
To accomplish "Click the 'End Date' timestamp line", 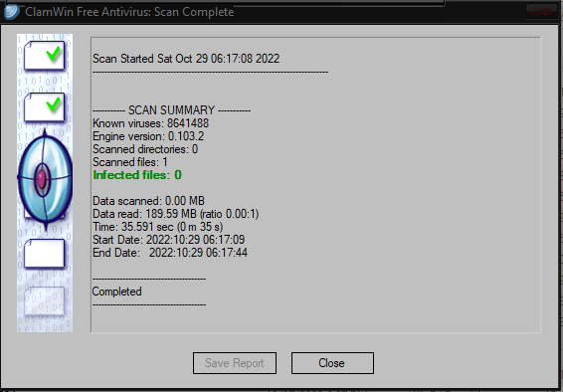I will (170, 253).
